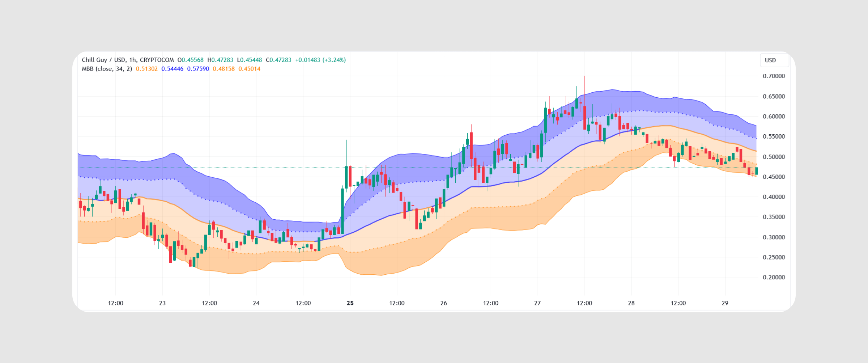The width and height of the screenshot is (868, 363).
Task: Click the date label 27 on time axis
Action: click(537, 303)
